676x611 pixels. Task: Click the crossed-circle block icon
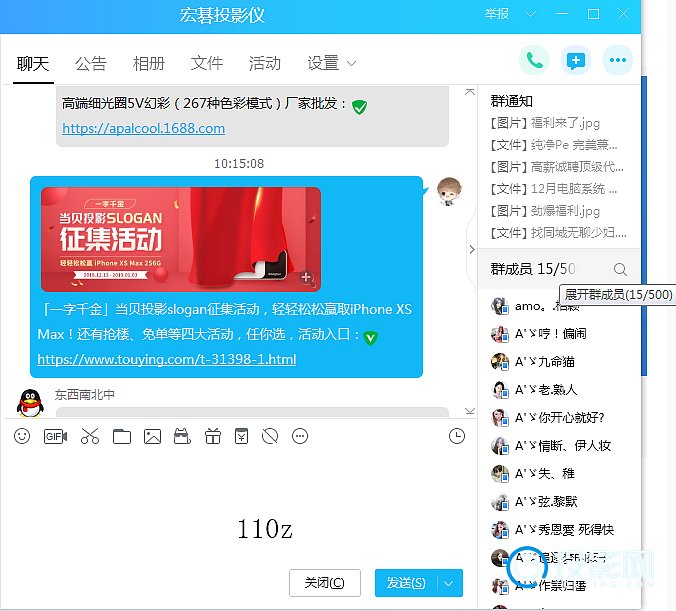point(270,436)
